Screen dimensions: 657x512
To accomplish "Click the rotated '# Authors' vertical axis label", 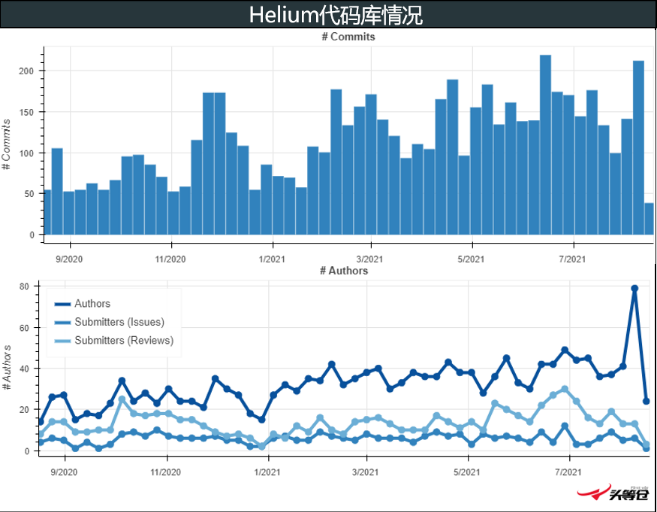I will coord(6,368).
